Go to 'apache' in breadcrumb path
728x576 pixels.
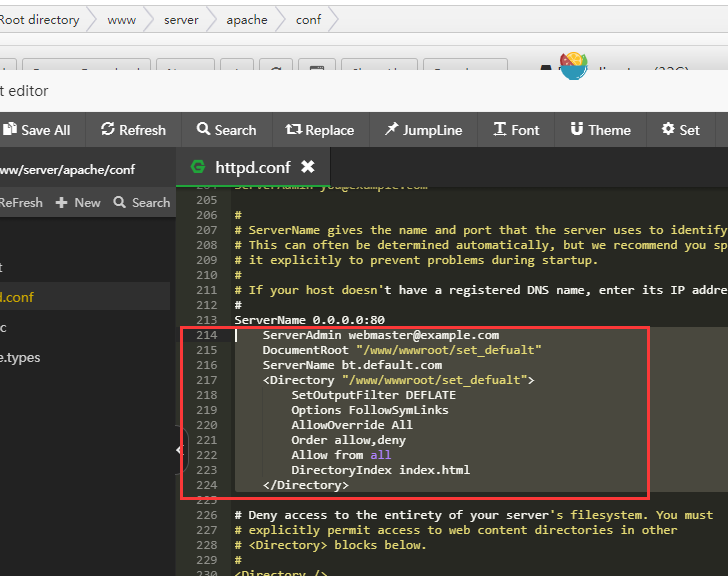point(246,19)
